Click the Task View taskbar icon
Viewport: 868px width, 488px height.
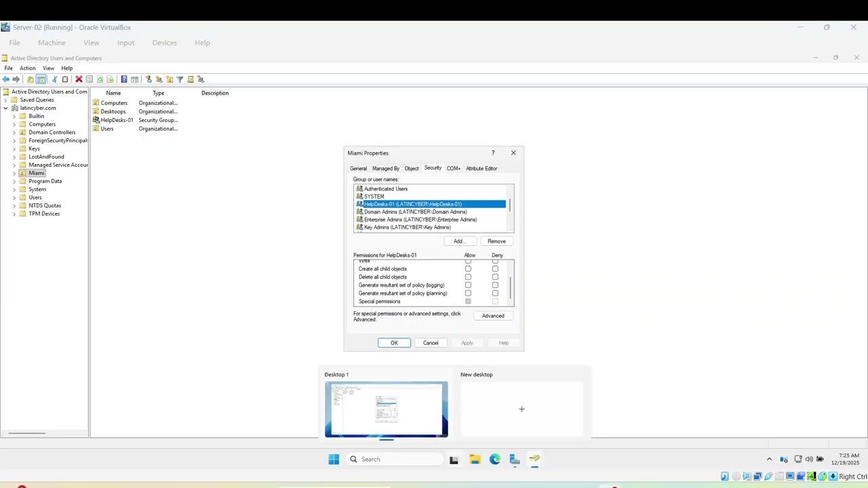[x=454, y=460]
